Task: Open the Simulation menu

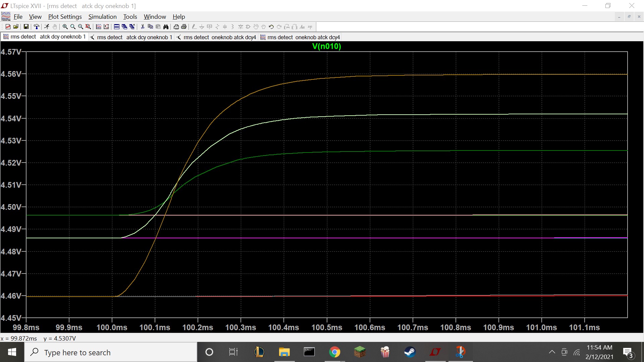Action: 103,17
